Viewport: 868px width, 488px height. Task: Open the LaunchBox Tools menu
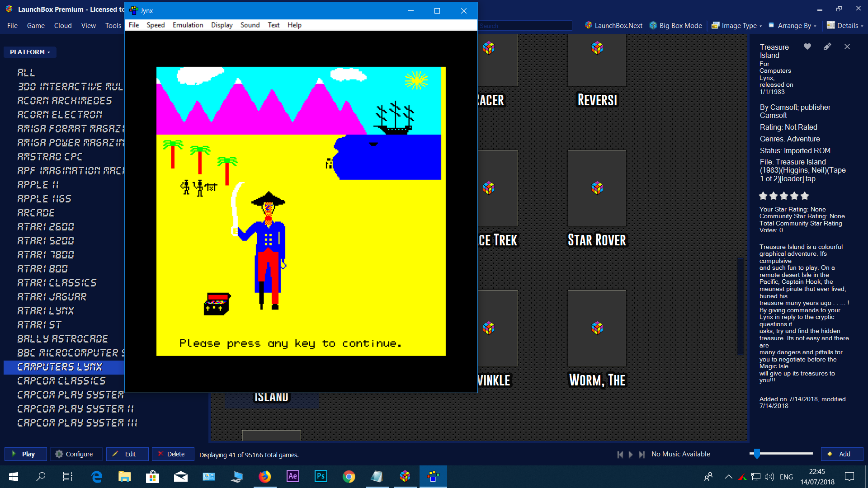point(113,26)
